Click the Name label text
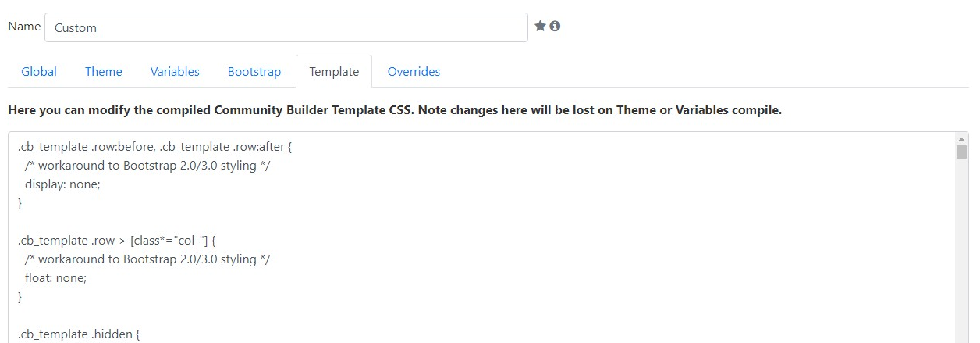The height and width of the screenshot is (343, 980). tap(24, 26)
